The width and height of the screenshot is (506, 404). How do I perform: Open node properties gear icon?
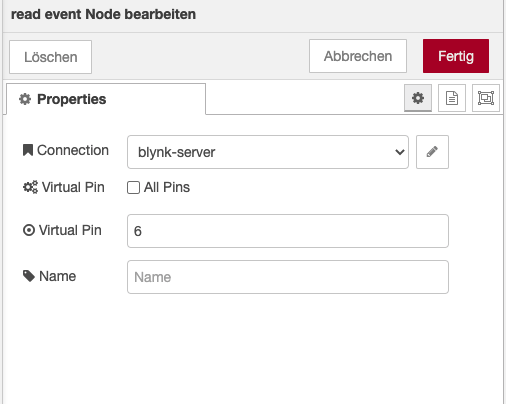[418, 98]
